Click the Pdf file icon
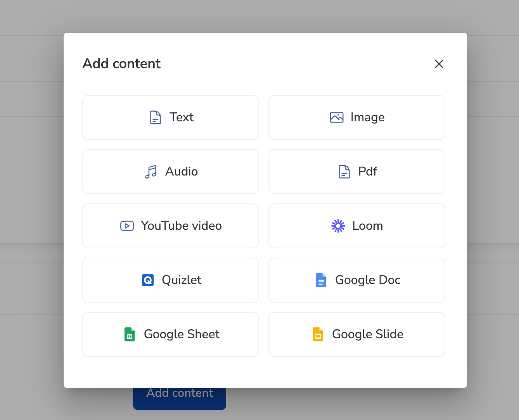Screen dimensions: 519x420 (x=344, y=172)
